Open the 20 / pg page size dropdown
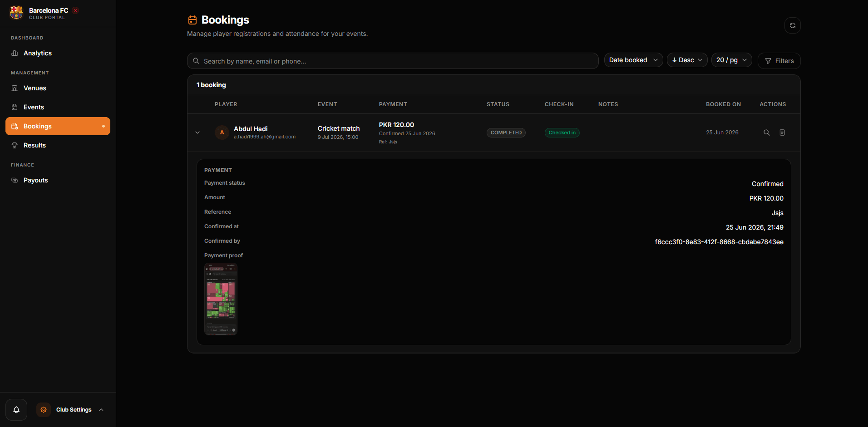Viewport: 868px width, 427px height. click(731, 60)
